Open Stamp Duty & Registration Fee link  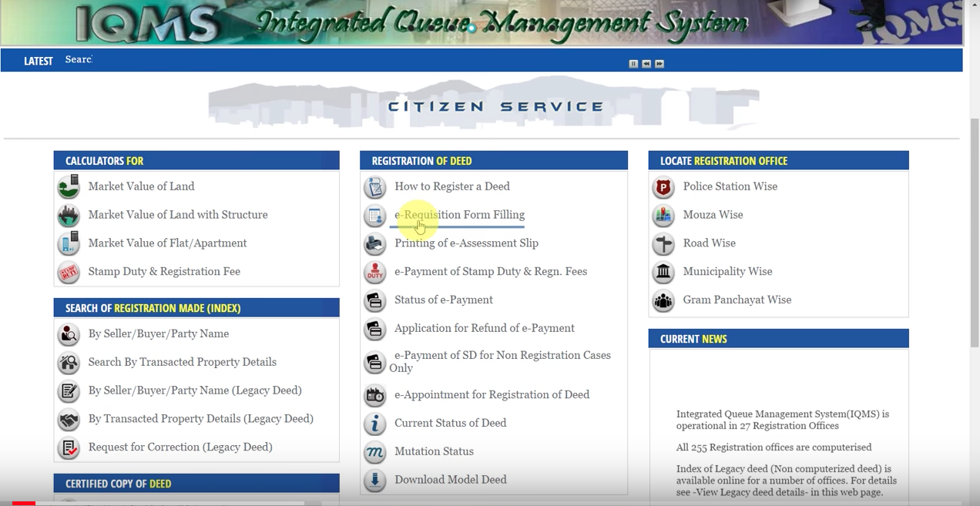164,272
